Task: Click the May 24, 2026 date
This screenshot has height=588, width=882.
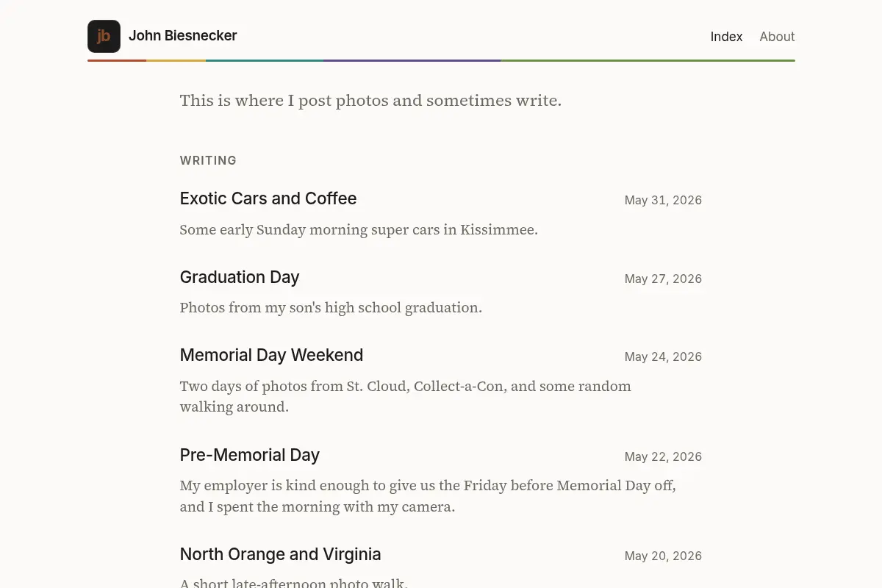Action: click(663, 356)
